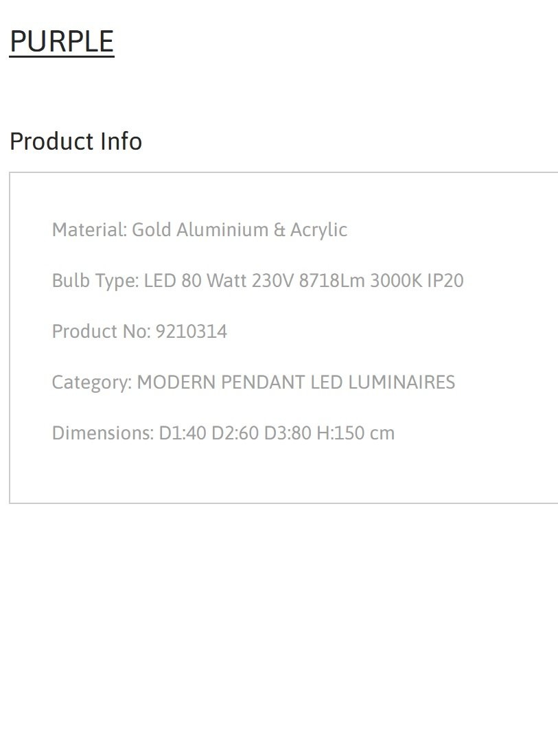Open the PURPLE product title link
The image size is (558, 756).
62,41
